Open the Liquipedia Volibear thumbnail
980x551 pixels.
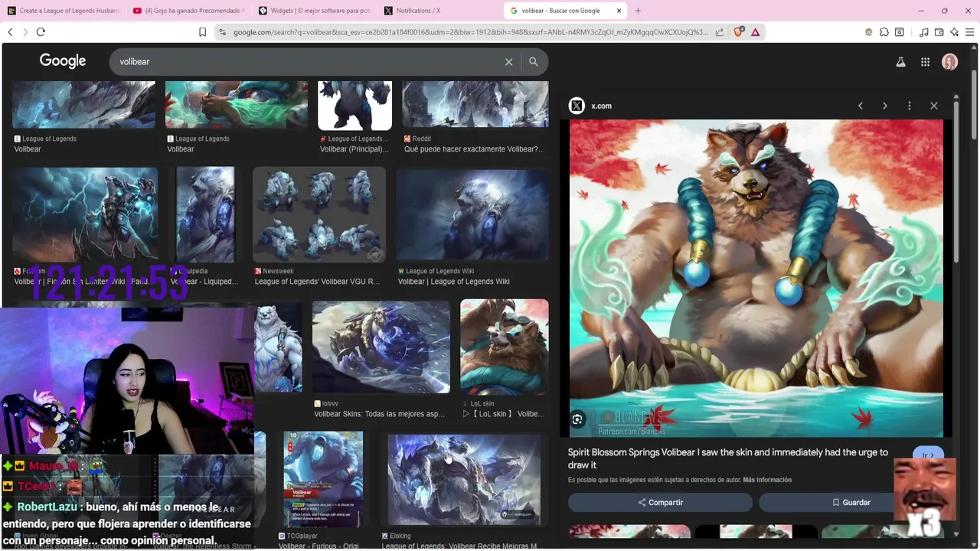coord(205,215)
